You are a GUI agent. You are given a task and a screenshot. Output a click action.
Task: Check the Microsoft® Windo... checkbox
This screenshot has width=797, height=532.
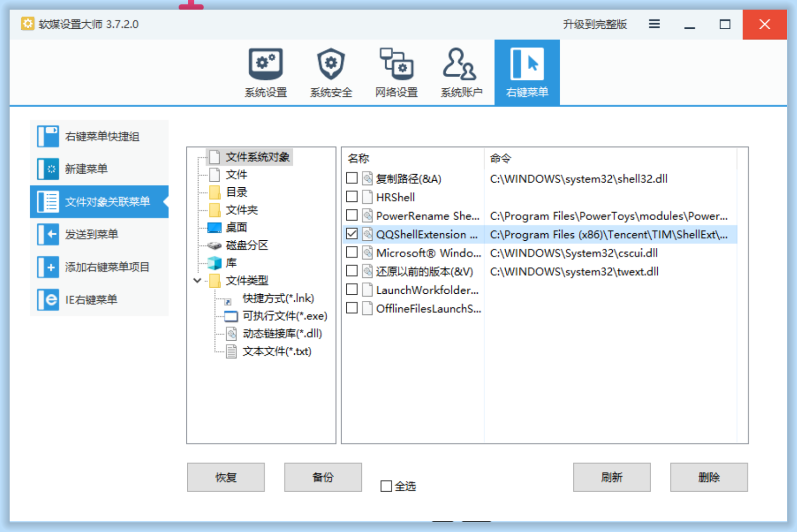point(352,252)
